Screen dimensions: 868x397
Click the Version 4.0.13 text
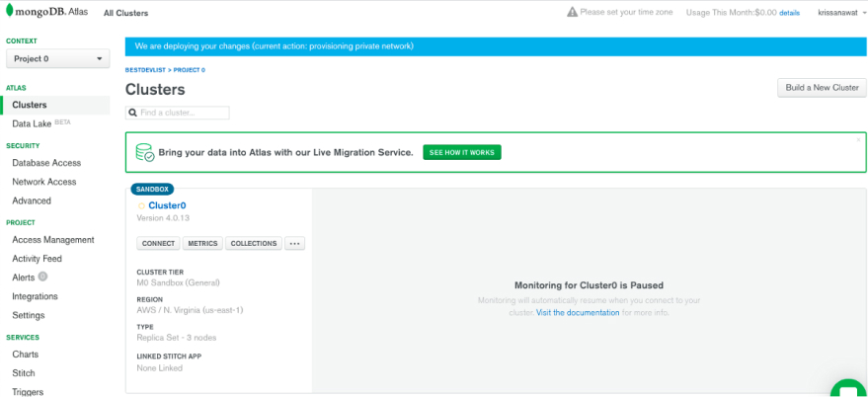[x=163, y=218]
